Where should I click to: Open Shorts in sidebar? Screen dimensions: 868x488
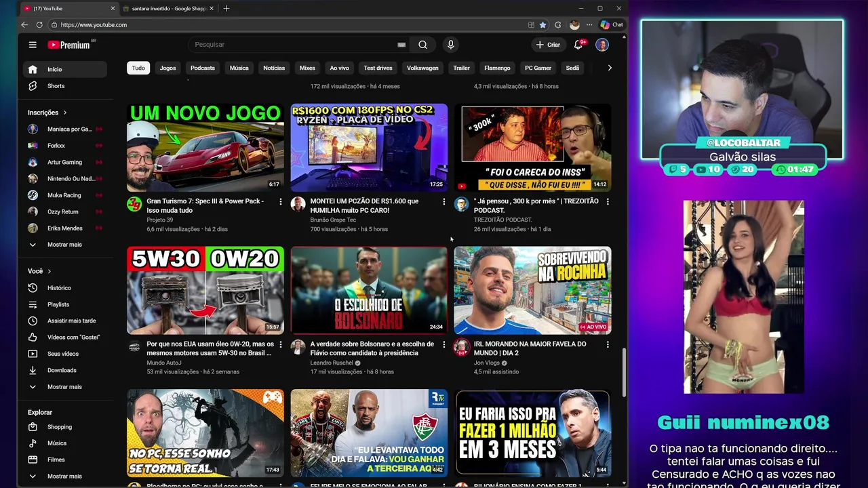click(66, 86)
